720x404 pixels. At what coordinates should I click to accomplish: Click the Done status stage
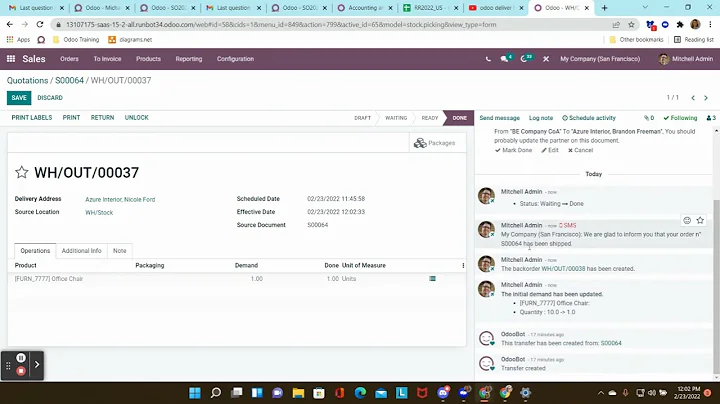(x=459, y=118)
